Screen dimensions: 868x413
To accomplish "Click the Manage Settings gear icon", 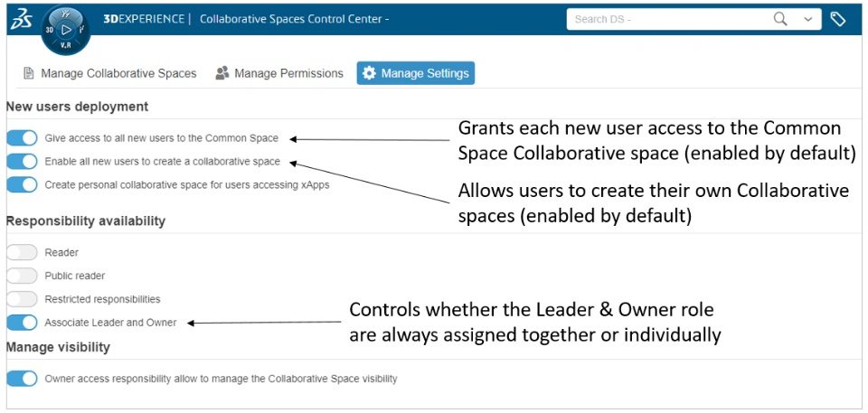I will tap(369, 73).
